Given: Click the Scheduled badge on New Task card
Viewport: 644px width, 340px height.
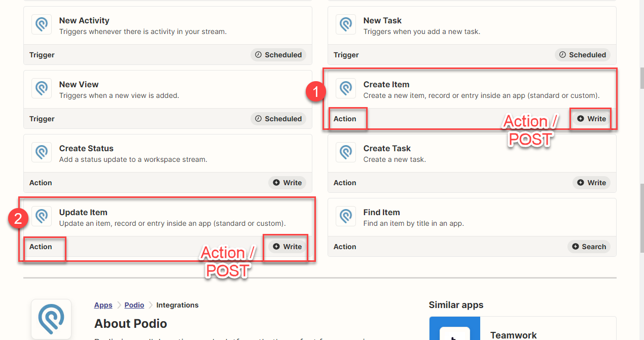Looking at the screenshot, I should click(583, 55).
